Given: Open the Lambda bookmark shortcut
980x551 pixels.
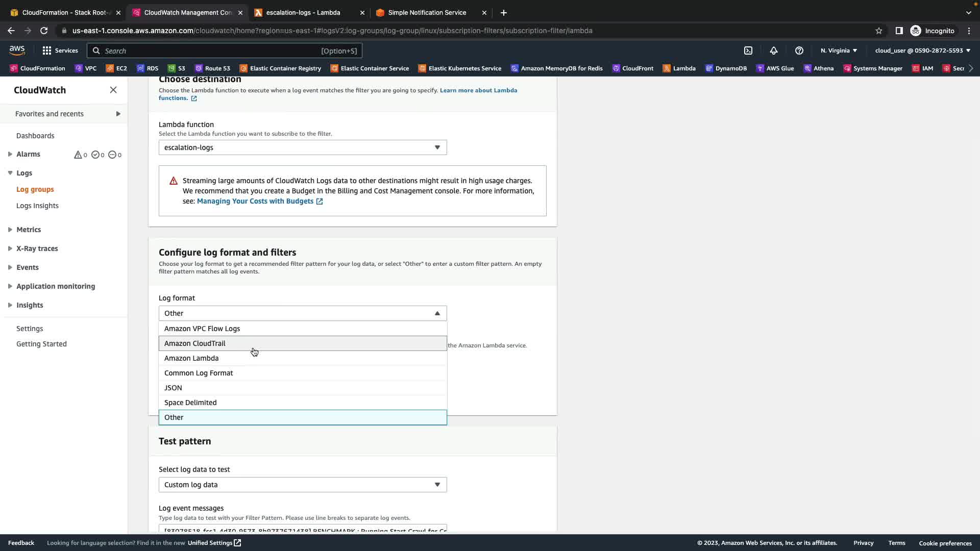Looking at the screenshot, I should 679,68.
